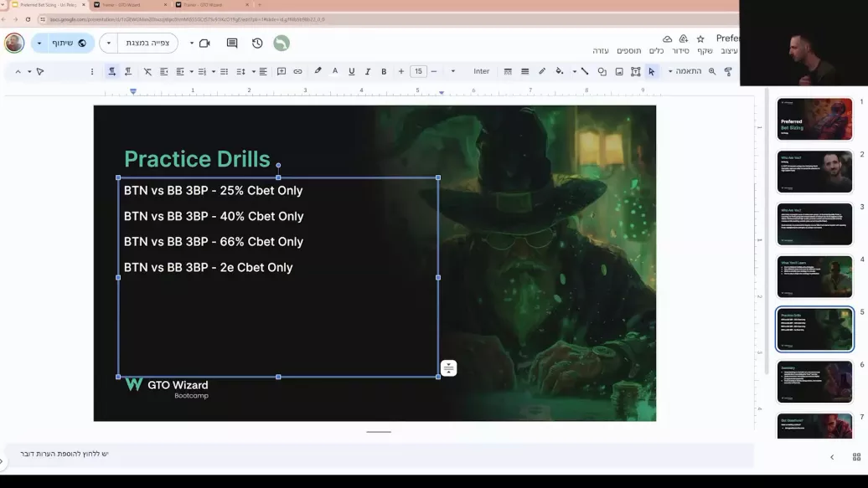
Task: Open text alignment options
Action: click(263, 71)
